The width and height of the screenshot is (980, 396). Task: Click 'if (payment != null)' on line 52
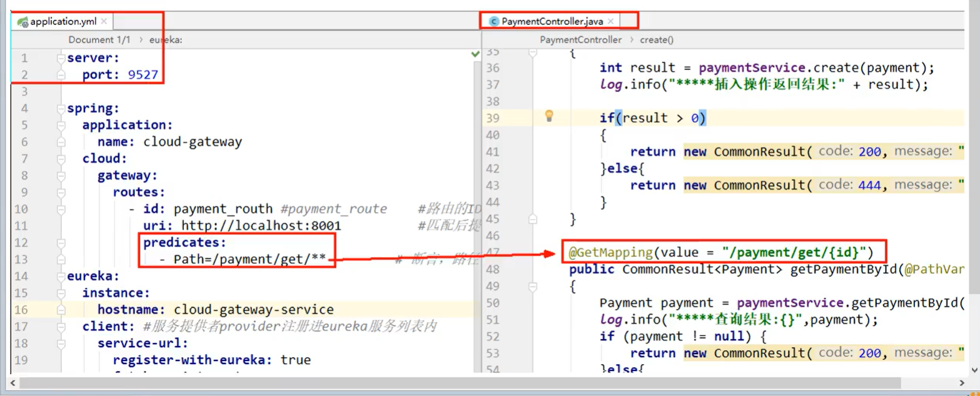[679, 337]
